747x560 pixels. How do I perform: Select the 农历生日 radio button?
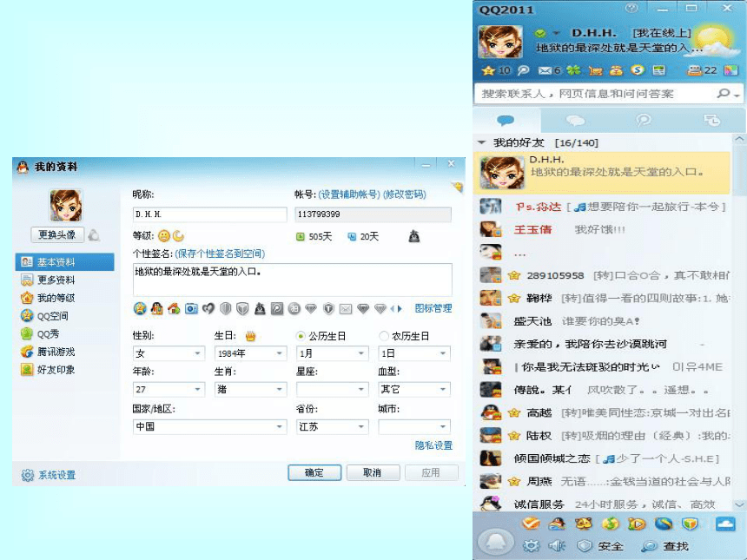tap(384, 336)
